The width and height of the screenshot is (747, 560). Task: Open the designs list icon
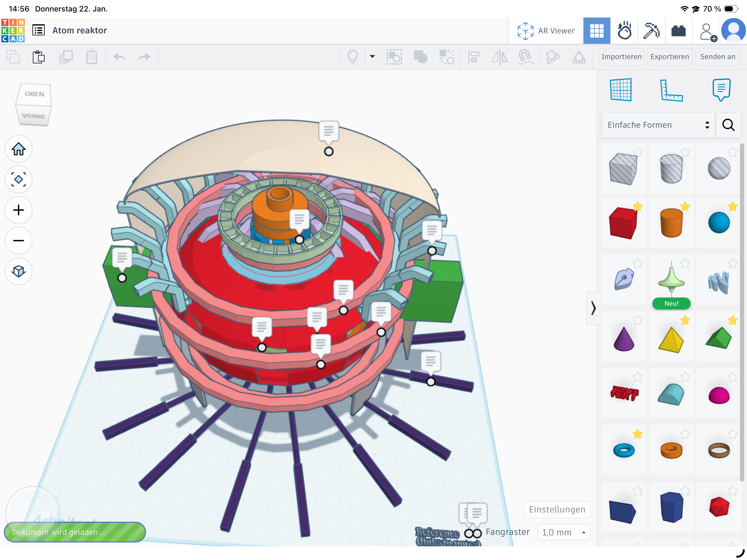pyautogui.click(x=39, y=30)
